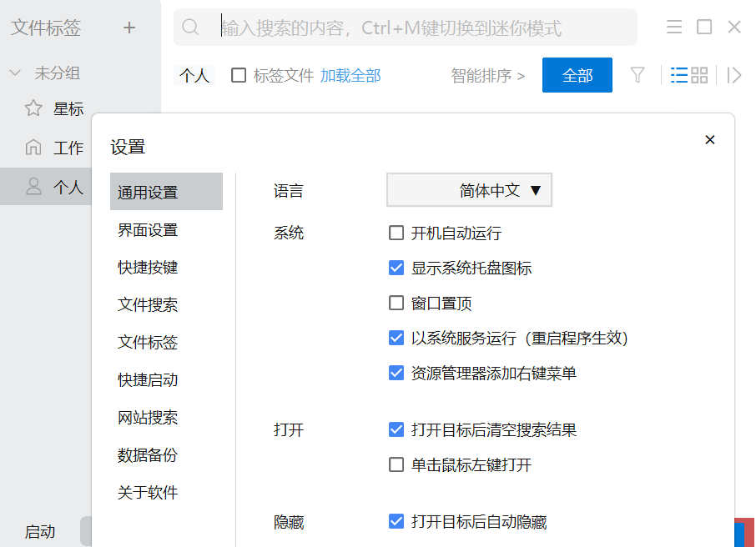Click the 加载全部 link
The image size is (756, 547).
pos(350,76)
